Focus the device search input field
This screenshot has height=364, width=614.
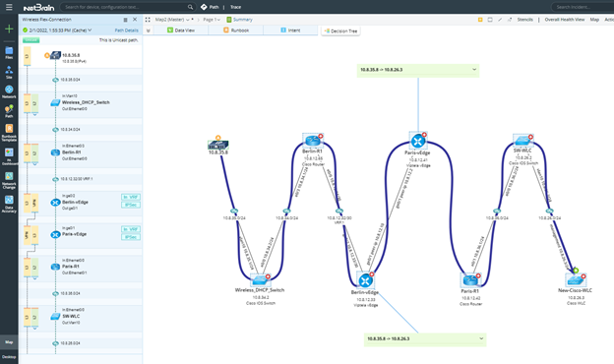pos(125,7)
